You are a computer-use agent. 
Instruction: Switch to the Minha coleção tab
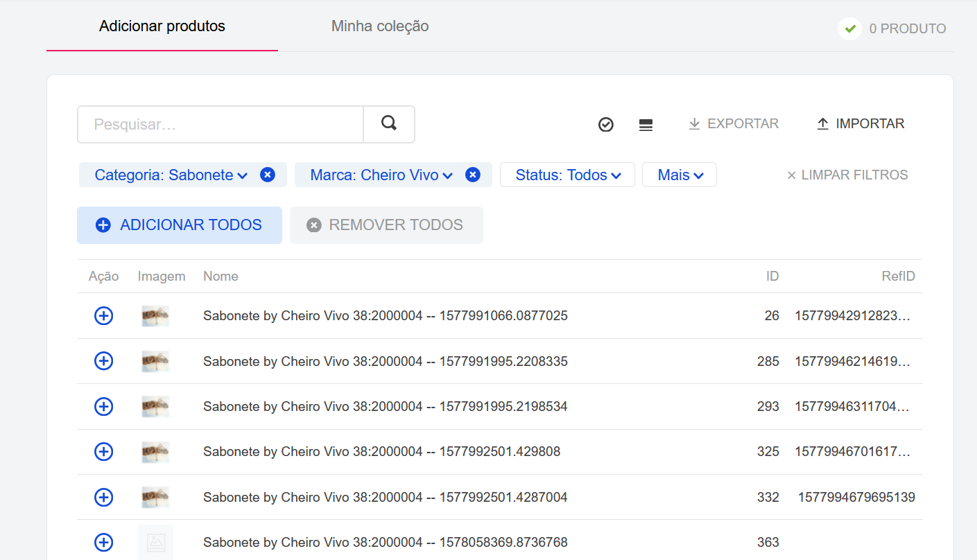[379, 26]
